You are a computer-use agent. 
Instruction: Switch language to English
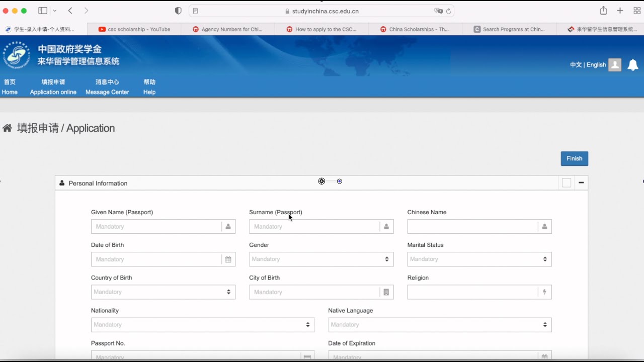(x=596, y=65)
